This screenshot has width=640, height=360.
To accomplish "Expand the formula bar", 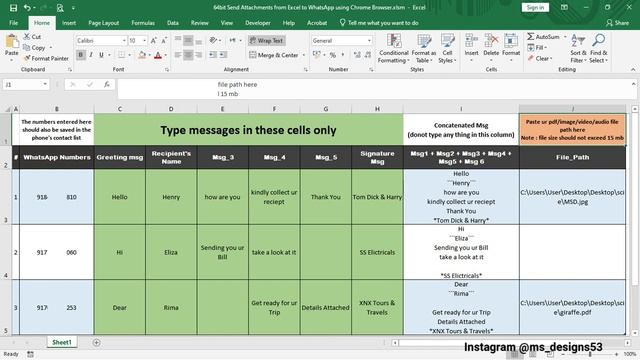I will click(633, 84).
